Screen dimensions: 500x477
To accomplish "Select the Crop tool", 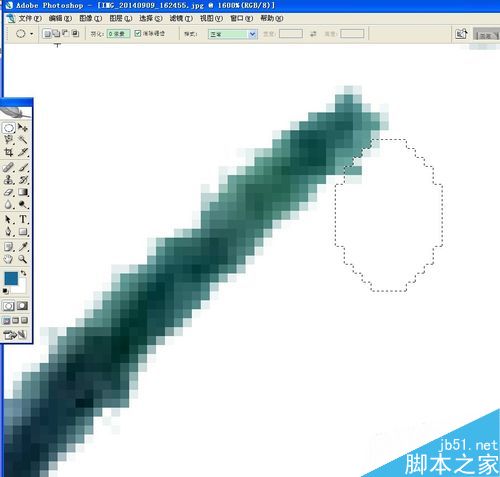I will pyautogui.click(x=9, y=152).
